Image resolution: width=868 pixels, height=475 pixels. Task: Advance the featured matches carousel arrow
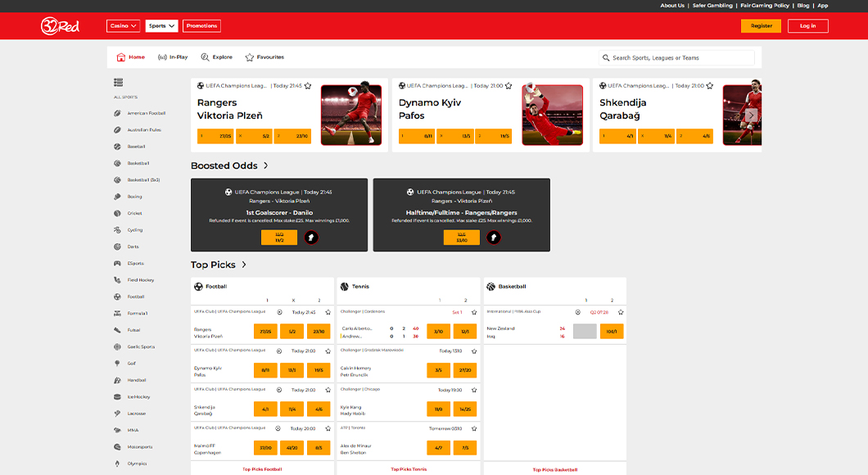tap(751, 115)
